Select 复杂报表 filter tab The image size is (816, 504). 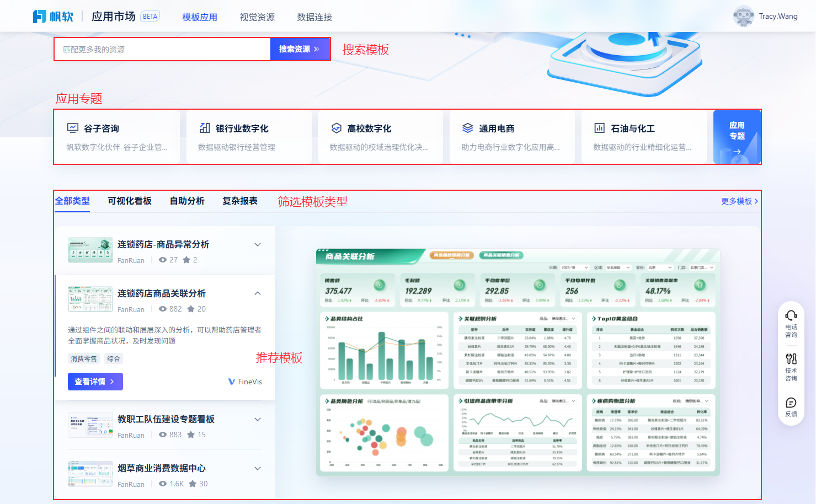coord(240,201)
